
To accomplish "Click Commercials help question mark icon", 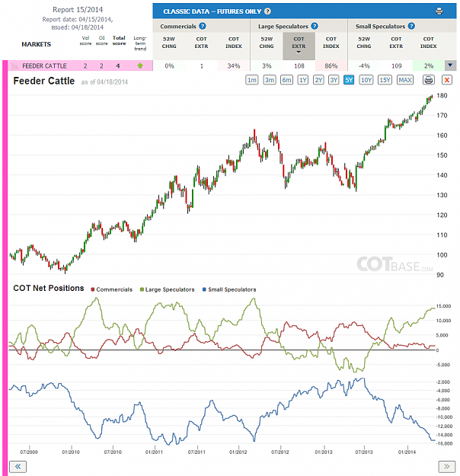I will click(203, 26).
